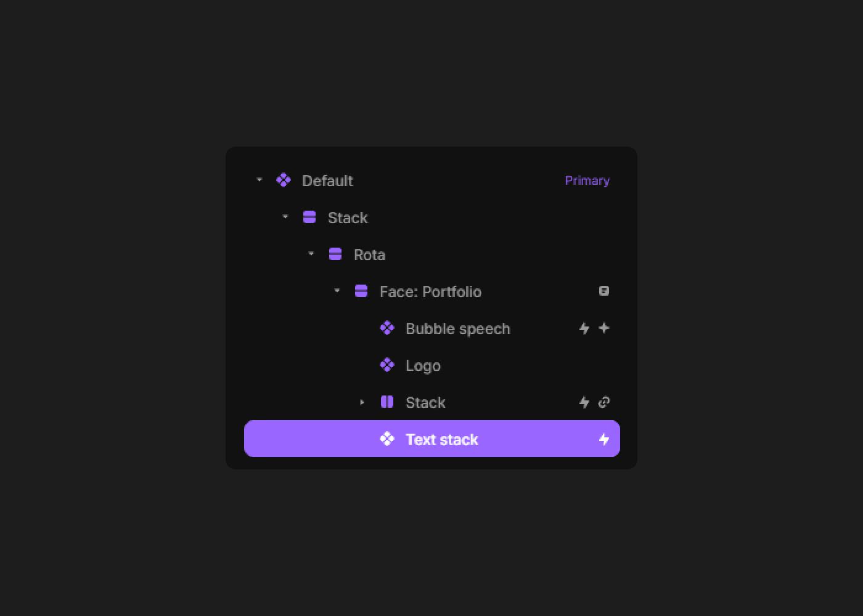Viewport: 863px width, 616px height.
Task: Collapse the top Stack layer under Default
Action: pyautogui.click(x=285, y=217)
